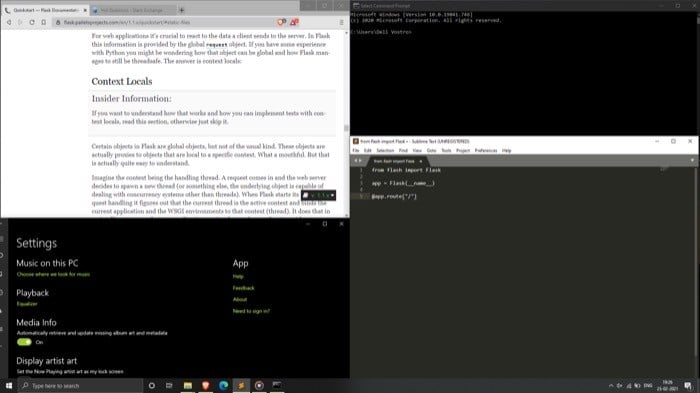Image resolution: width=700 pixels, height=393 pixels.
Task: Click the ENG language indicator
Action: pyautogui.click(x=648, y=385)
